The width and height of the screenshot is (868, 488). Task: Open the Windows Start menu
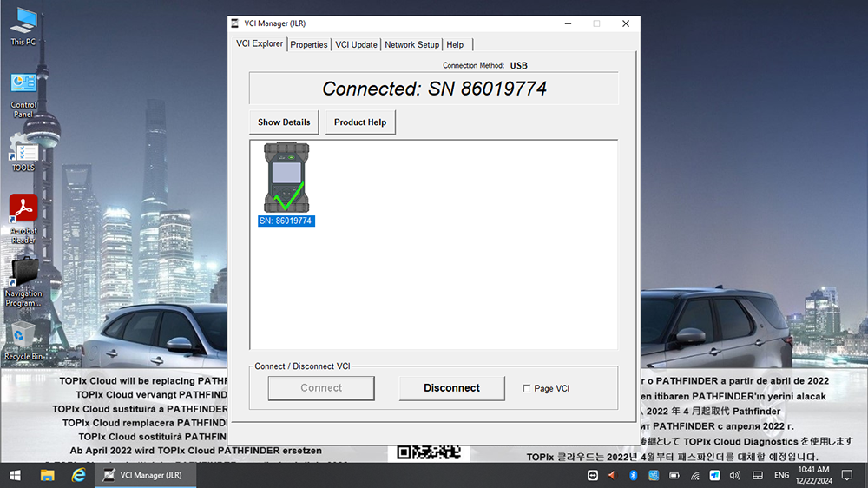(15, 475)
